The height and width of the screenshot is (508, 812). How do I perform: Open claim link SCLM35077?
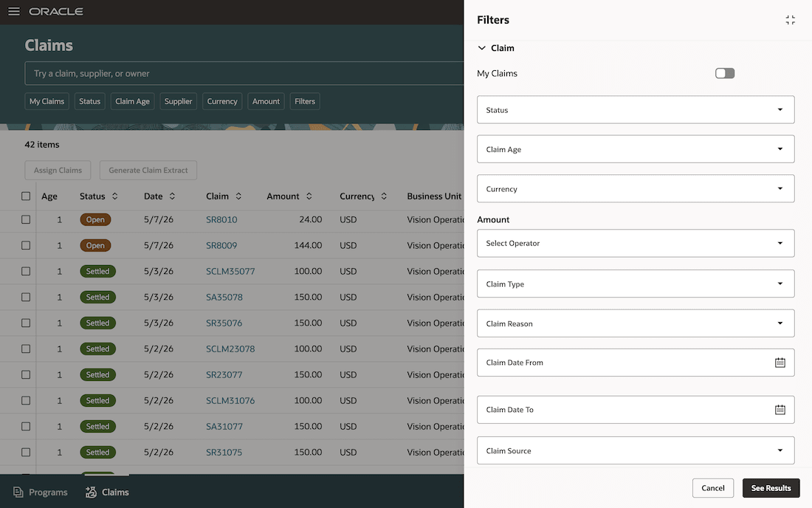230,271
